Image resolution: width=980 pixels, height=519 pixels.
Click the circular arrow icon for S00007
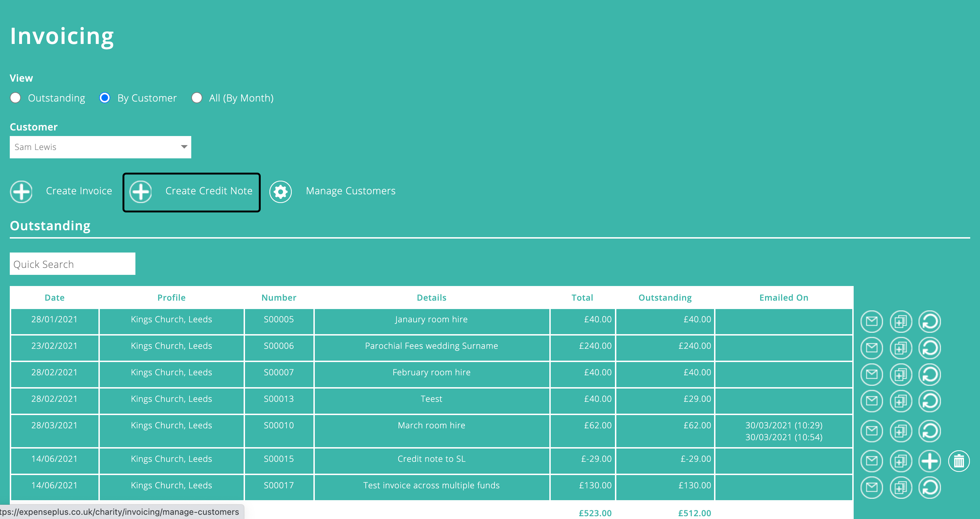929,375
